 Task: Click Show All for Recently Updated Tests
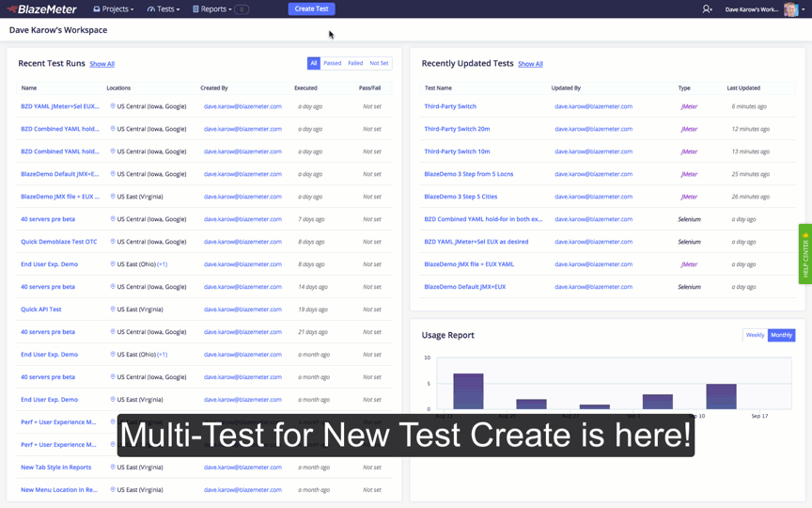530,64
